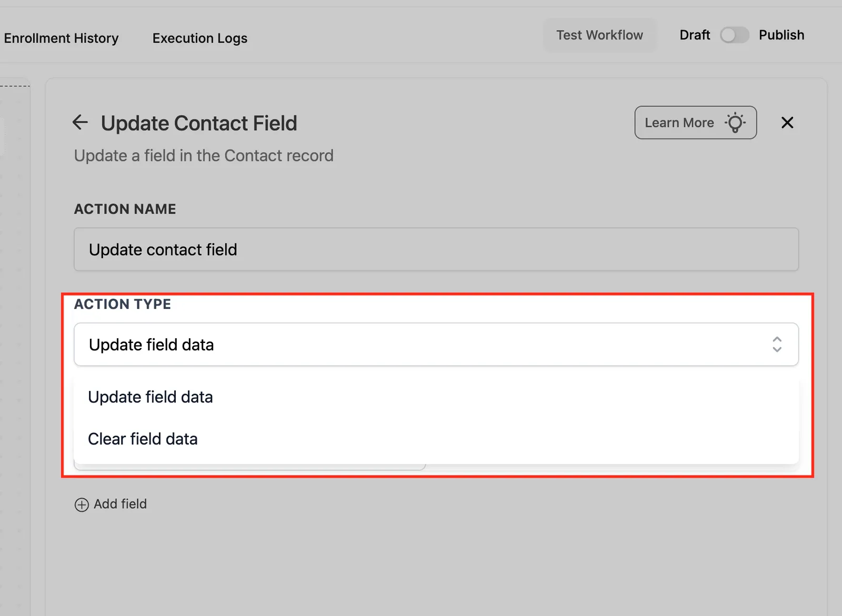The width and height of the screenshot is (842, 616).
Task: Click the Learn More button
Action: pyautogui.click(x=696, y=123)
